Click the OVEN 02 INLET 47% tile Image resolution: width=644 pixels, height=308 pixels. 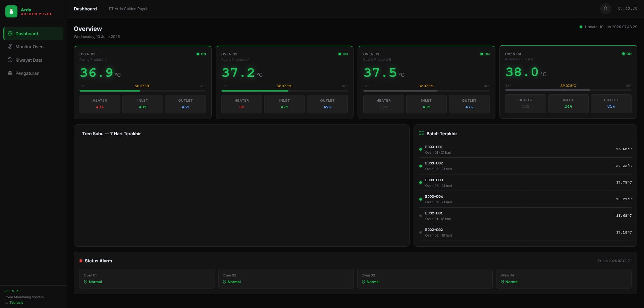(x=284, y=104)
